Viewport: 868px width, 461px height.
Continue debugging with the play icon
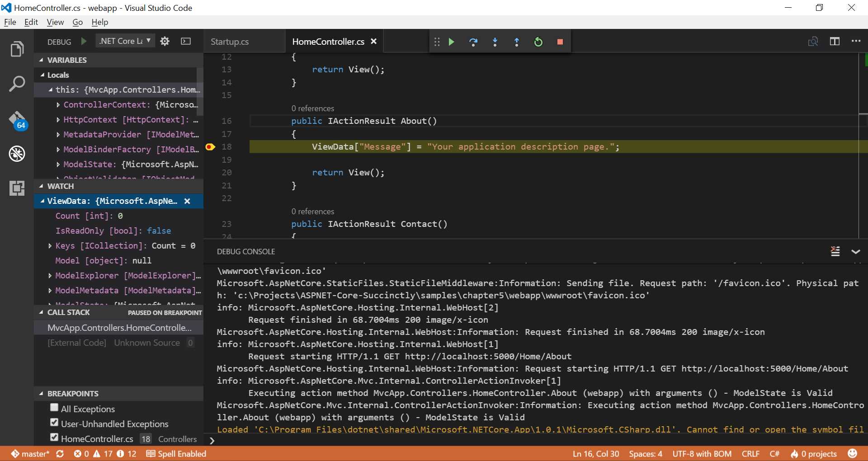(451, 42)
